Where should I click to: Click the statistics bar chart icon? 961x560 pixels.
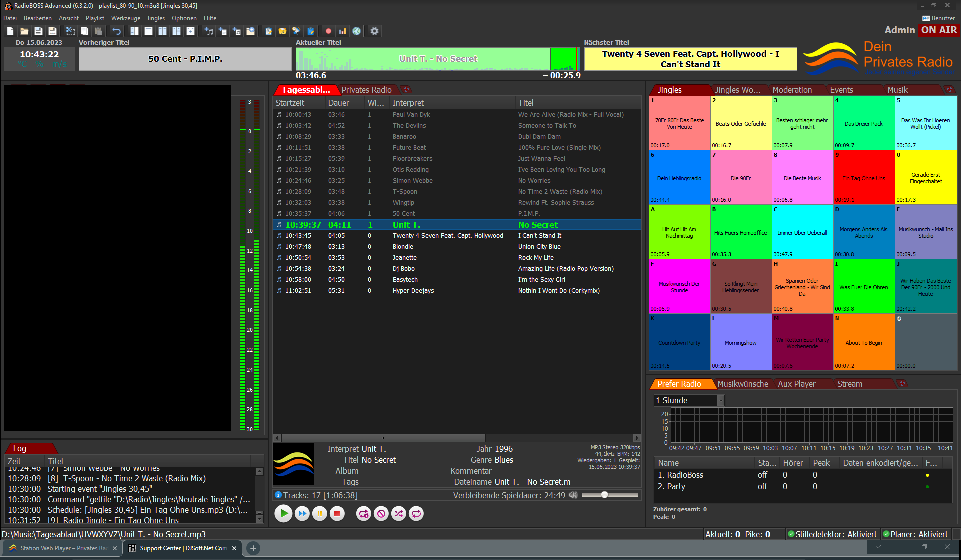[342, 31]
